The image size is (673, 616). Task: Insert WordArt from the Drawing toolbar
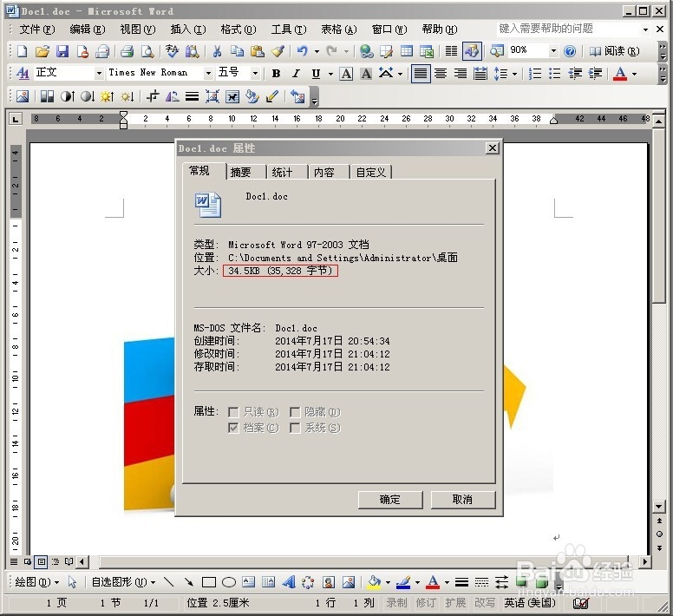coord(289,582)
